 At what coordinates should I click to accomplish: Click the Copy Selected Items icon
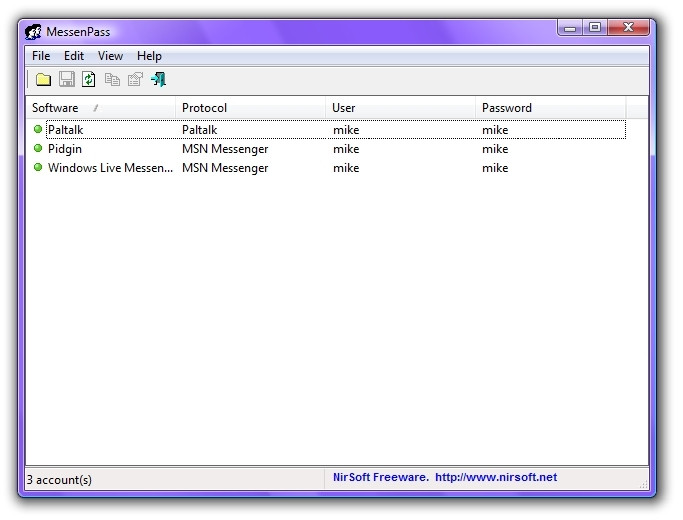(x=112, y=79)
